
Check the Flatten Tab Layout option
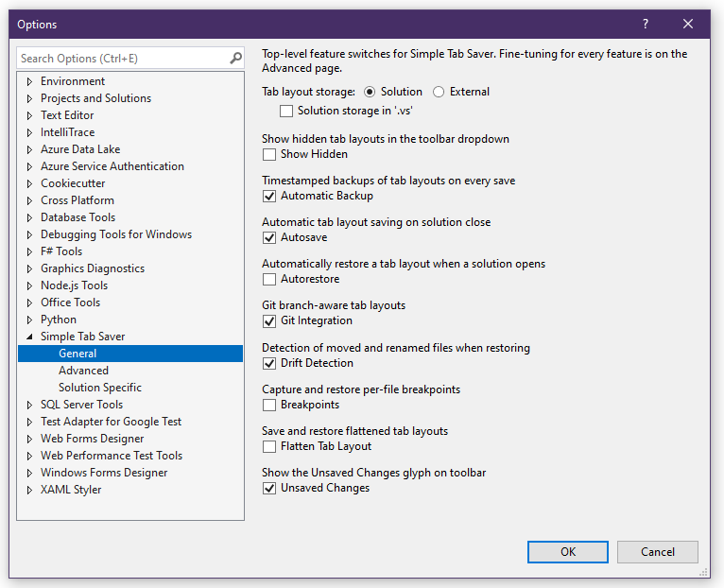269,446
